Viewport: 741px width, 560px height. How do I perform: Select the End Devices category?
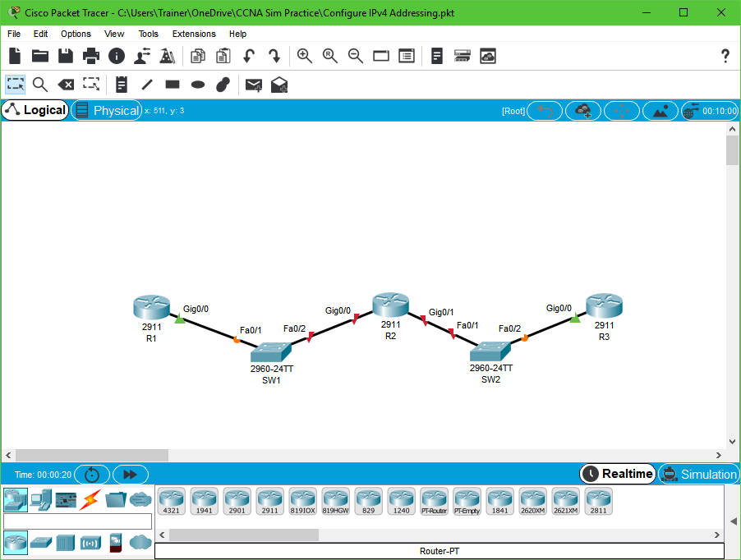point(40,499)
